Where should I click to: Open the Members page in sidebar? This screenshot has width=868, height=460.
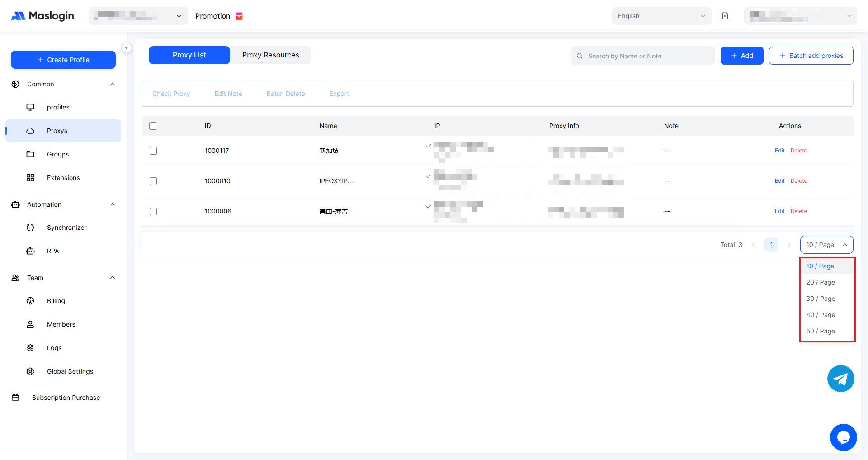coord(61,324)
